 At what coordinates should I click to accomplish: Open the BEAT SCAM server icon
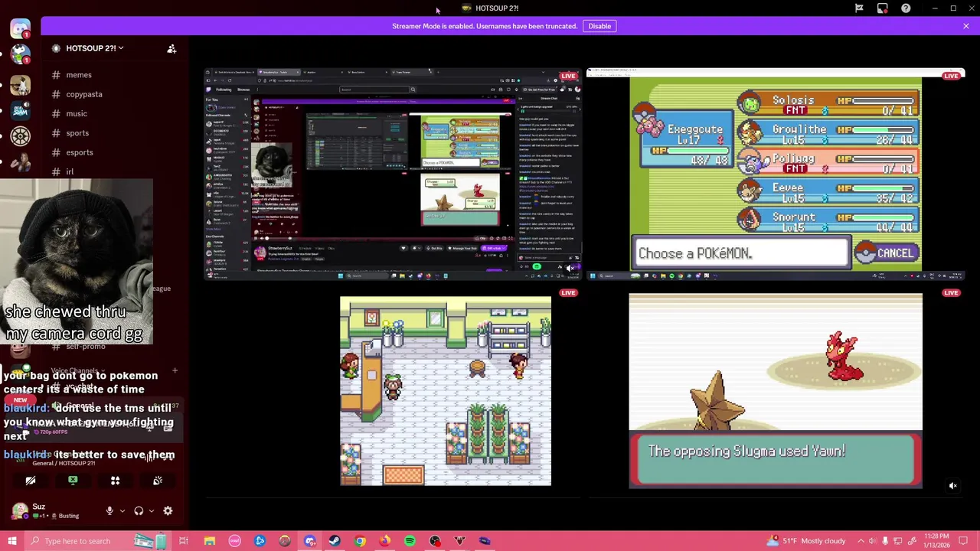click(20, 109)
